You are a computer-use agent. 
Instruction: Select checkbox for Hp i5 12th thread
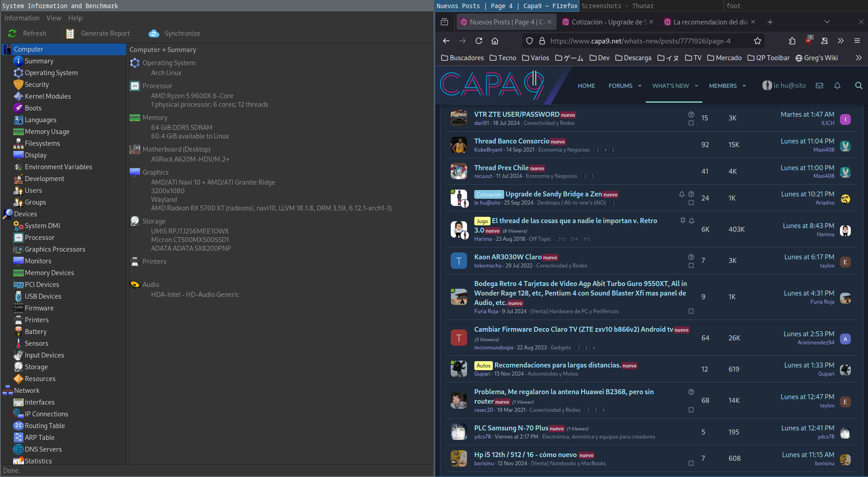point(691,463)
